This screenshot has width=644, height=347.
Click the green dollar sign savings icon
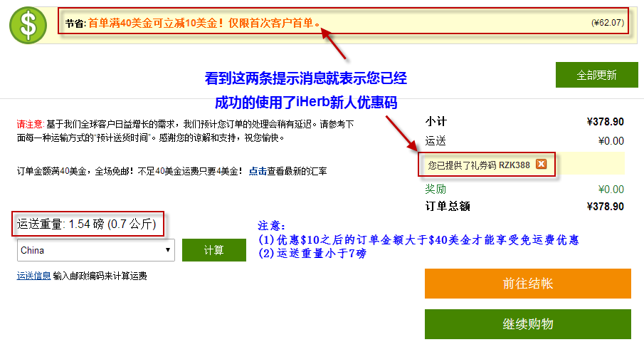tap(28, 25)
